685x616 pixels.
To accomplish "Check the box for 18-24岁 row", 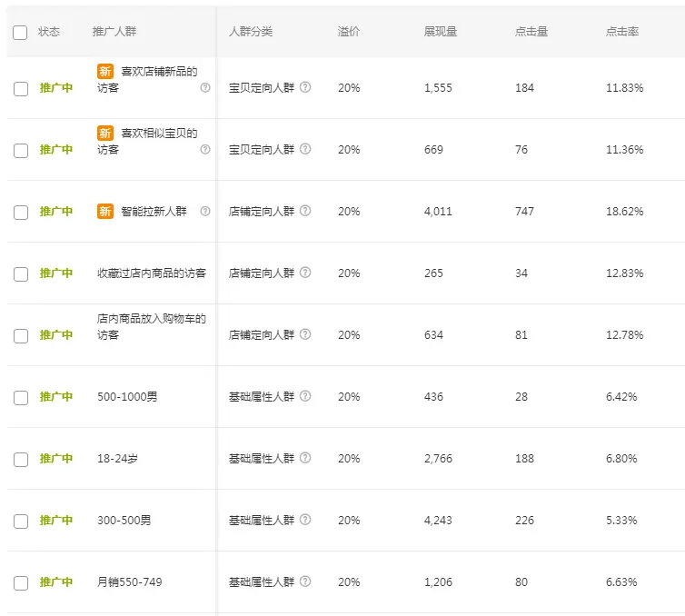I will tap(21, 459).
